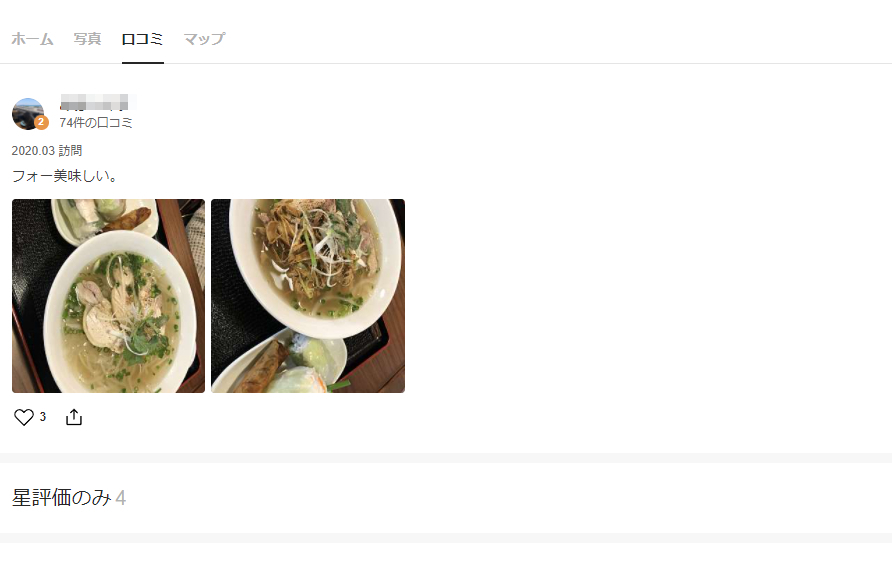Click the gray divider below 星評価のみ

(x=446, y=538)
